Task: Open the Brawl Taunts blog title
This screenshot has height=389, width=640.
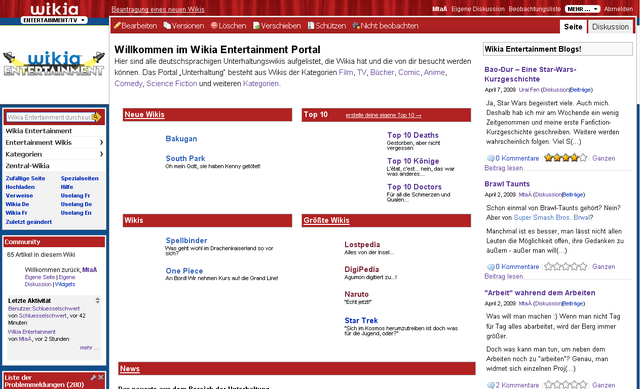Action: (507, 184)
